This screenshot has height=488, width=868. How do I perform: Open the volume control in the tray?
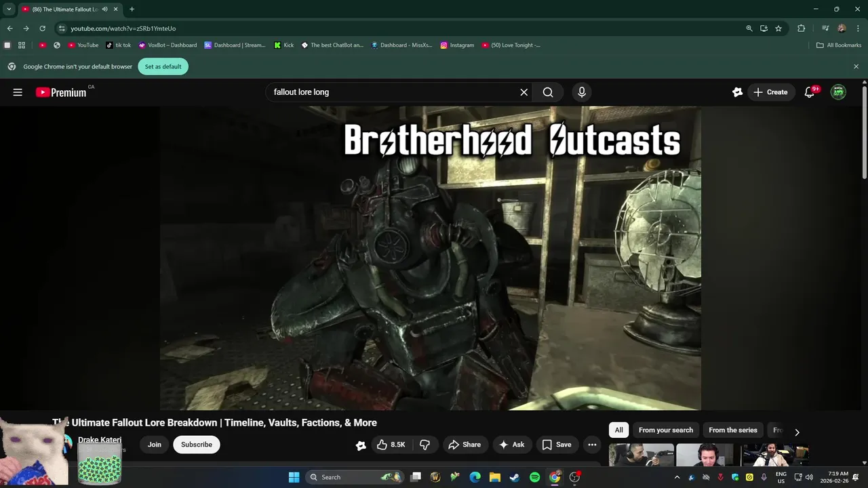pyautogui.click(x=809, y=477)
